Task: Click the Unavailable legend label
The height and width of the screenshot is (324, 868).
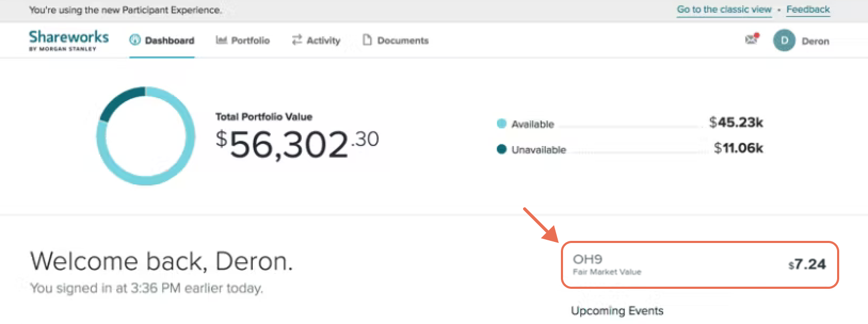Action: tap(539, 150)
